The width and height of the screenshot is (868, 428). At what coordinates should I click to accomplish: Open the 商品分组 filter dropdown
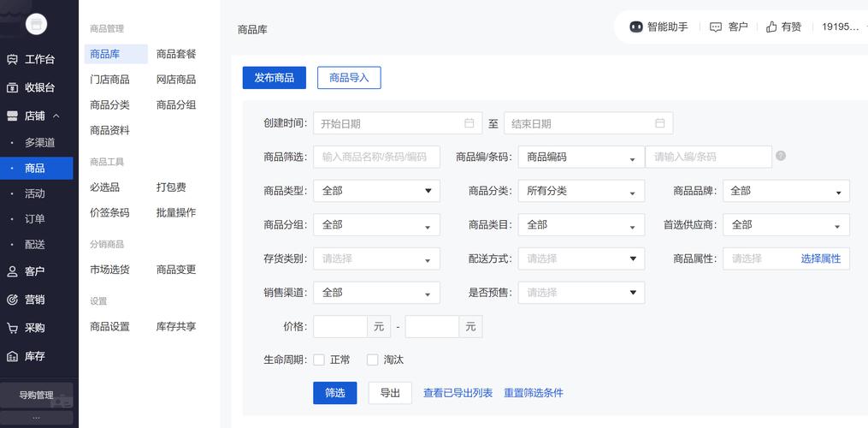376,224
